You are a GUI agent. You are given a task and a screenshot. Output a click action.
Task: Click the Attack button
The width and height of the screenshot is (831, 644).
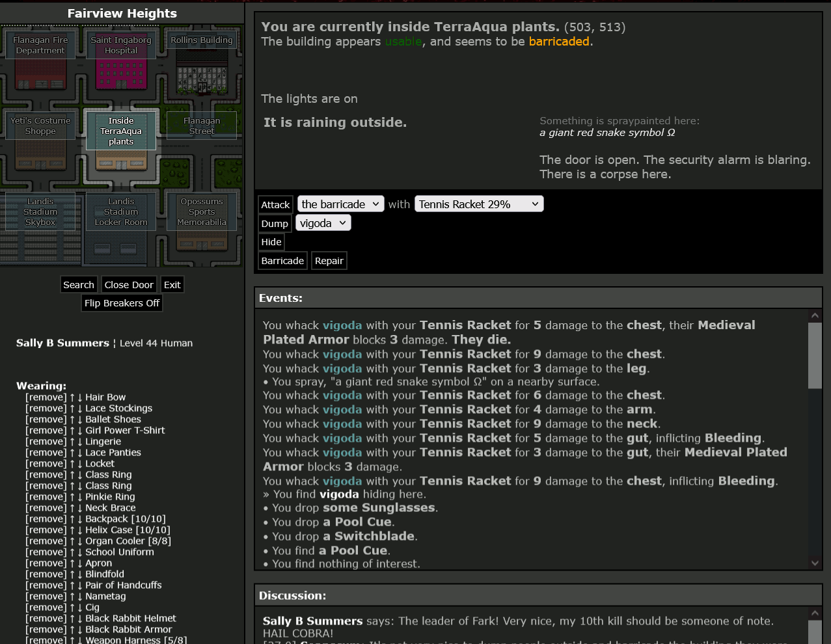[x=275, y=205]
